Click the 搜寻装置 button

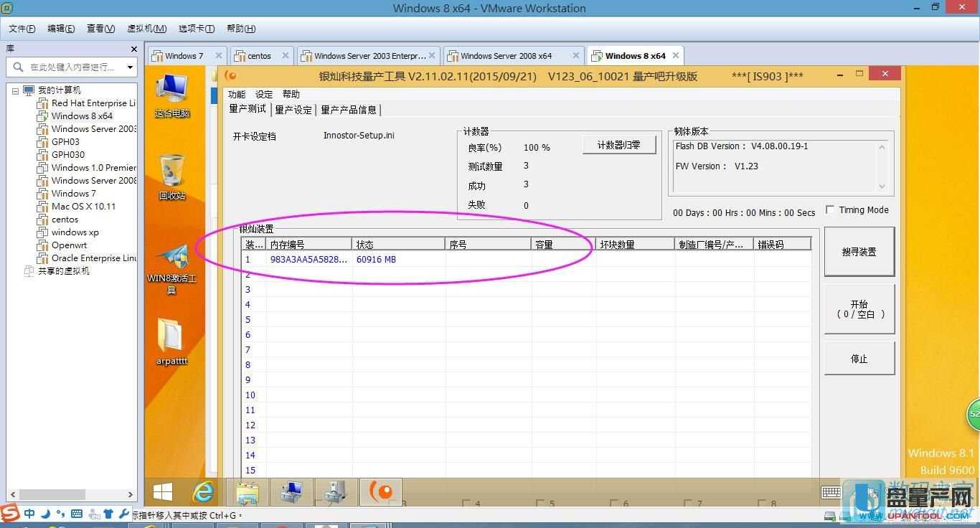point(859,252)
